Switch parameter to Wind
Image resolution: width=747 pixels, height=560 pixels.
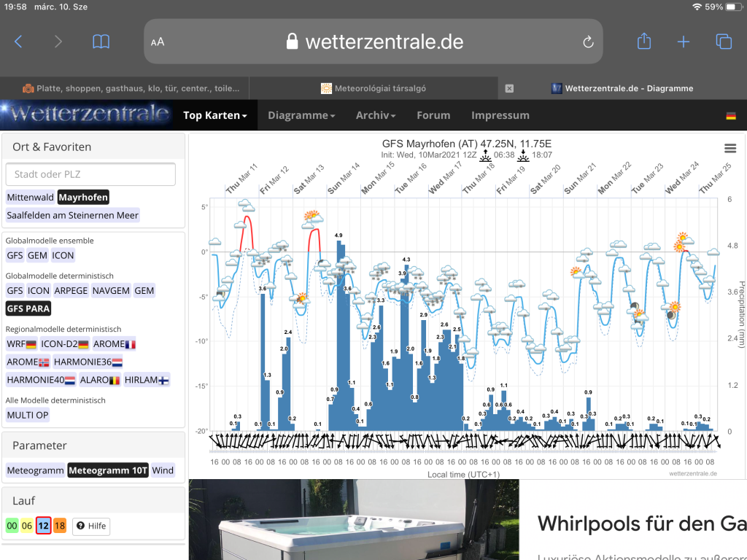click(163, 470)
